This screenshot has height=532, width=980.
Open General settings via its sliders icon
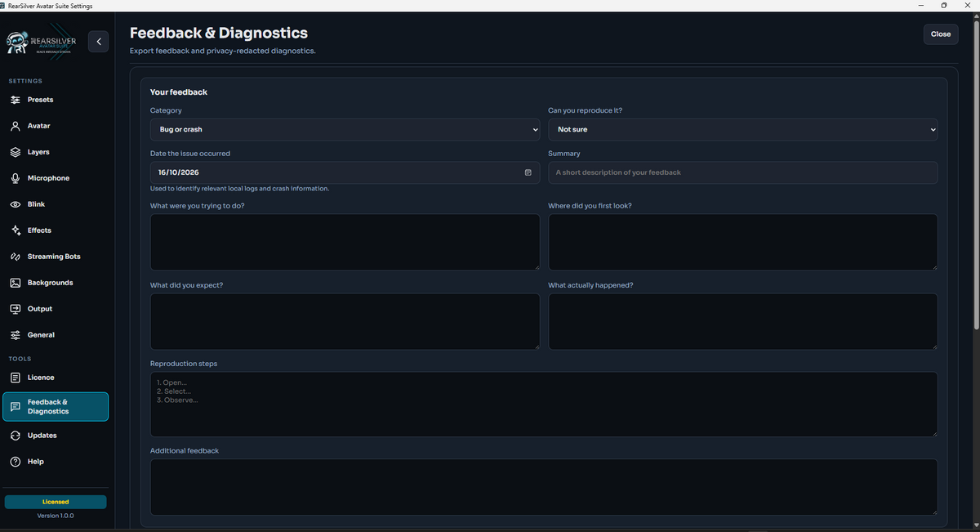pyautogui.click(x=16, y=335)
